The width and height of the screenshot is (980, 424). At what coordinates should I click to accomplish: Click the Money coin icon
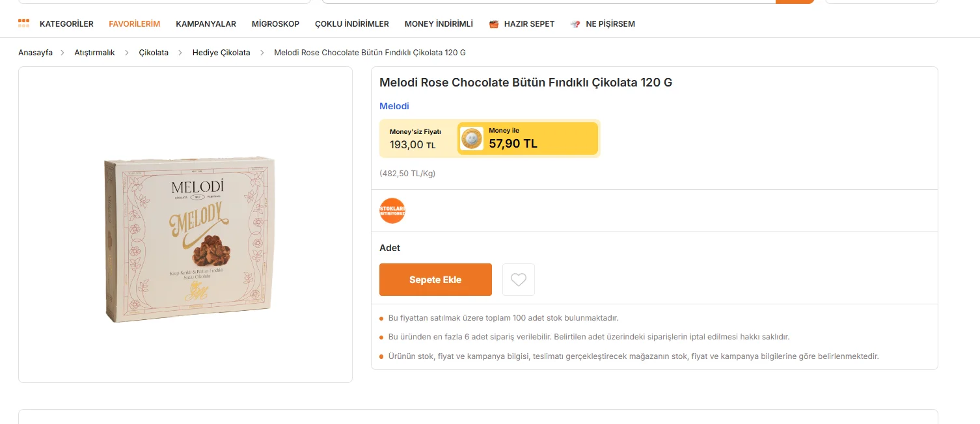471,139
